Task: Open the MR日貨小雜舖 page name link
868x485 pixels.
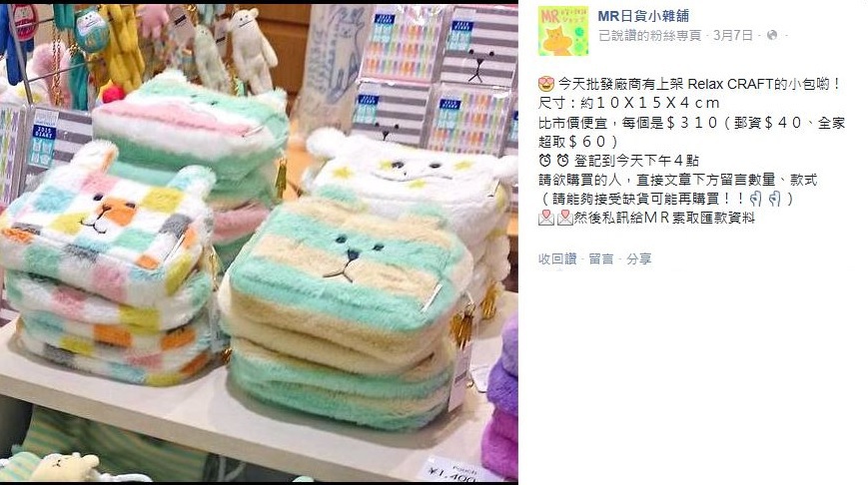Action: point(643,16)
